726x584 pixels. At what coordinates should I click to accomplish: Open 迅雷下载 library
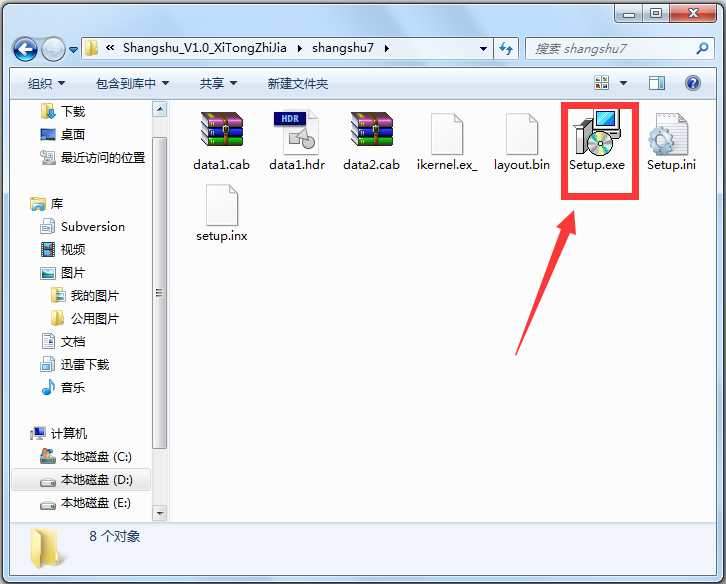[75, 365]
